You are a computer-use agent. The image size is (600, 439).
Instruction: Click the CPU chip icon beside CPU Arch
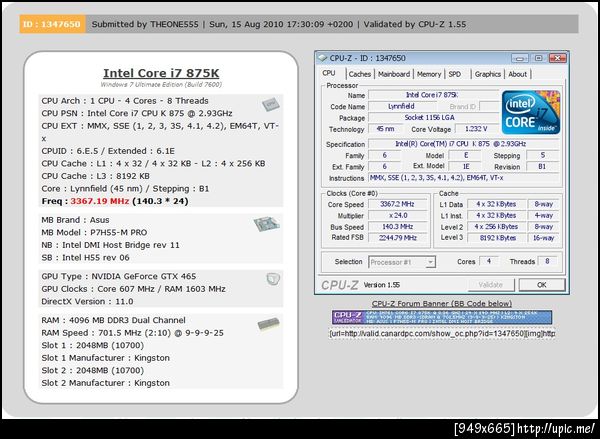pos(271,104)
